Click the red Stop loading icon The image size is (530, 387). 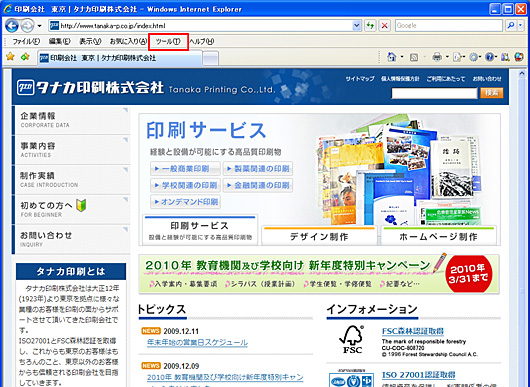point(385,26)
